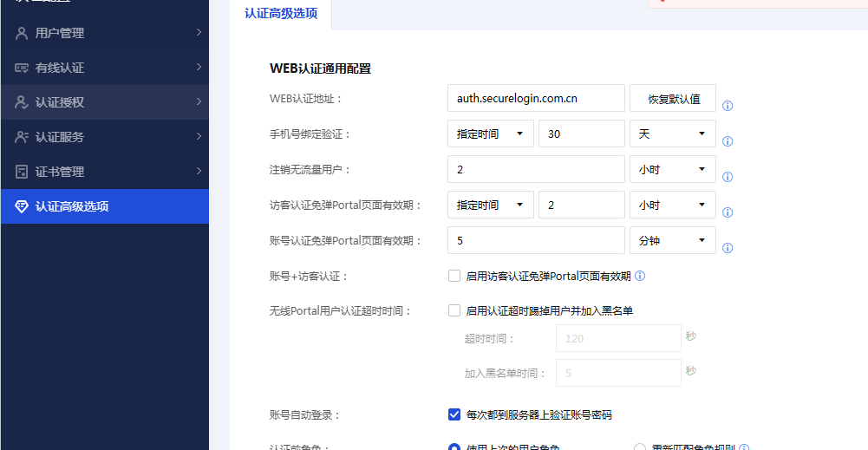The width and height of the screenshot is (868, 450).
Task: Click the 手机号绑定验证 value field showing 30
Action: point(581,134)
